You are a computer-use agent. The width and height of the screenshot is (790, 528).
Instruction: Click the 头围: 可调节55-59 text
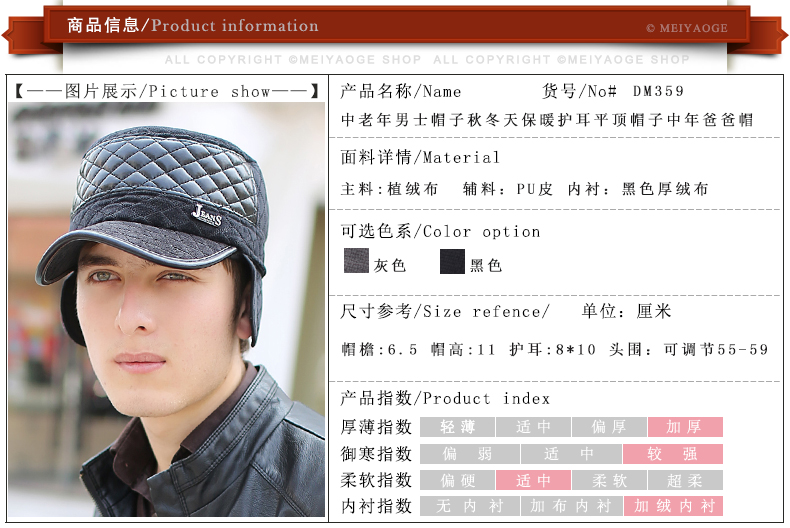tap(689, 350)
